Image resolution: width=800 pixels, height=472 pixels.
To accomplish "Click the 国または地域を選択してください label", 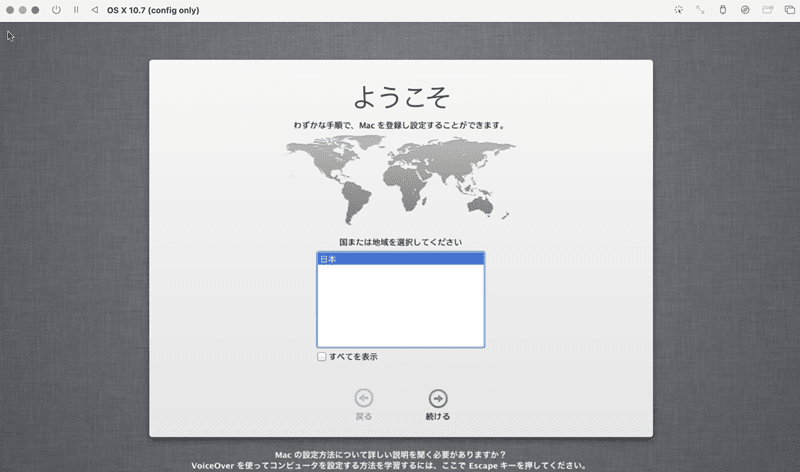I will [401, 242].
